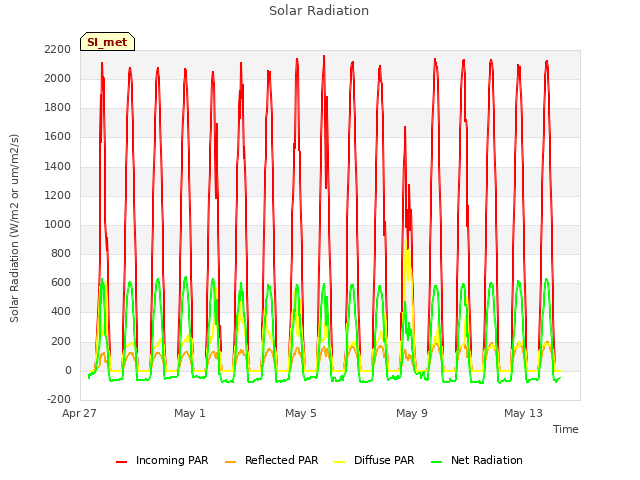Click the May 1 x-axis tick label
Screen dimensions: 640x480
click(190, 413)
